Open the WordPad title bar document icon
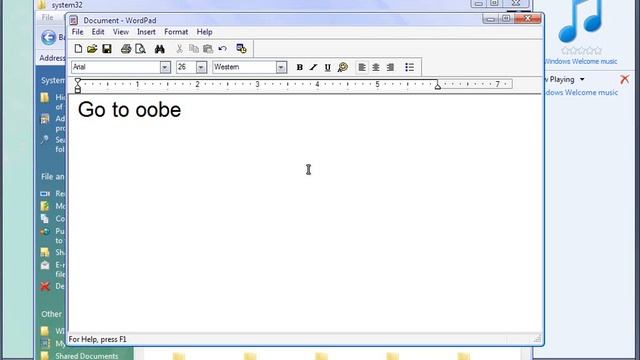The width and height of the screenshot is (640, 360). (73, 20)
